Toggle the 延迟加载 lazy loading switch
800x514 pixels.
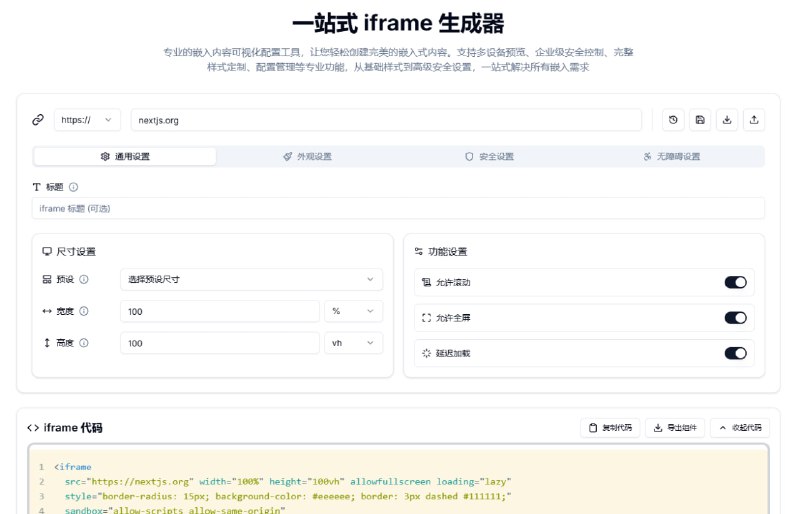(735, 353)
